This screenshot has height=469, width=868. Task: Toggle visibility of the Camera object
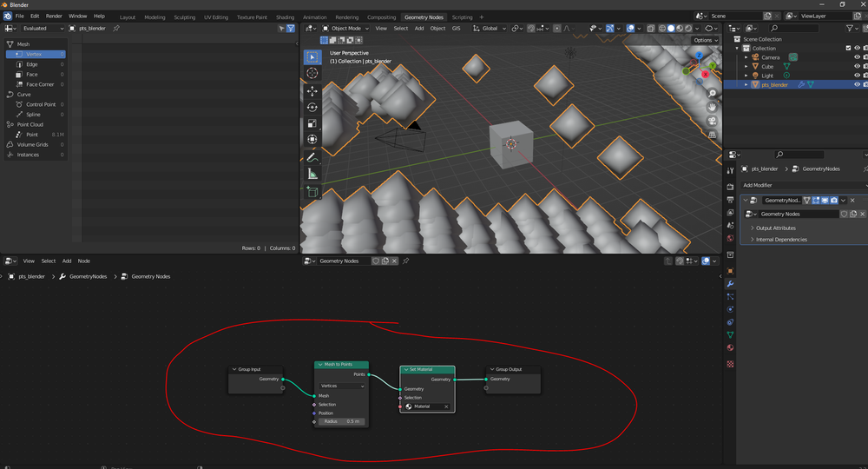tap(857, 57)
